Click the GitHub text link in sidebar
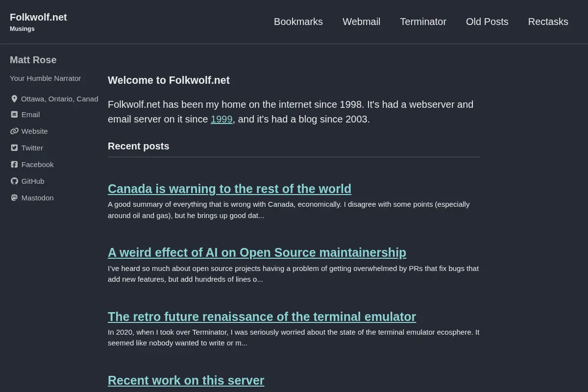The height and width of the screenshot is (392, 588). tap(33, 181)
